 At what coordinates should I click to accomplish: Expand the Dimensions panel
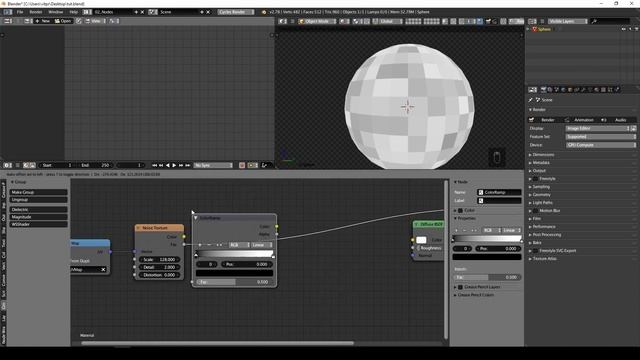click(x=543, y=155)
